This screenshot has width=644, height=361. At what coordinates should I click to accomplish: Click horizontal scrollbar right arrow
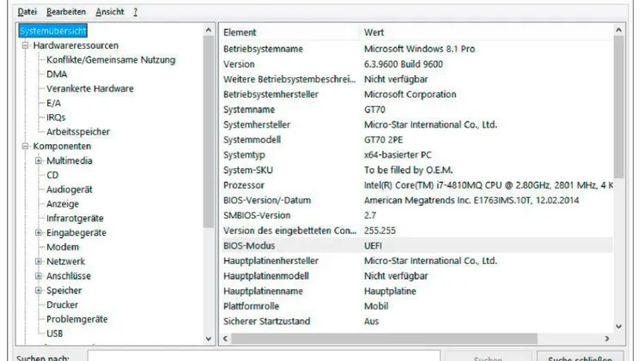[607, 339]
